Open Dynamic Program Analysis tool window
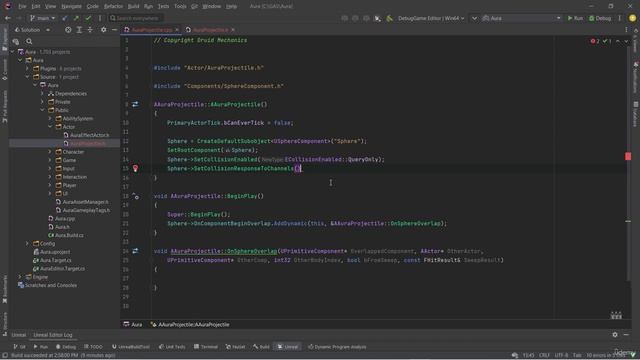 tap(337, 347)
